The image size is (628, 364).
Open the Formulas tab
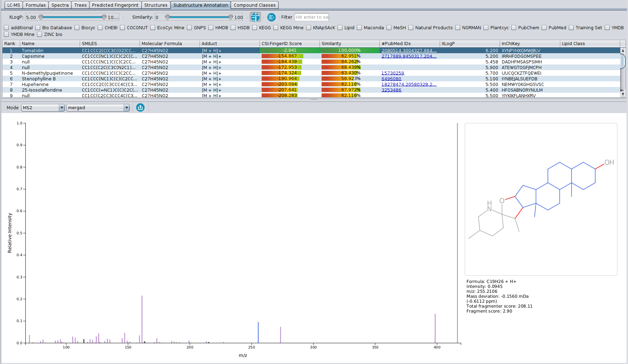click(36, 5)
